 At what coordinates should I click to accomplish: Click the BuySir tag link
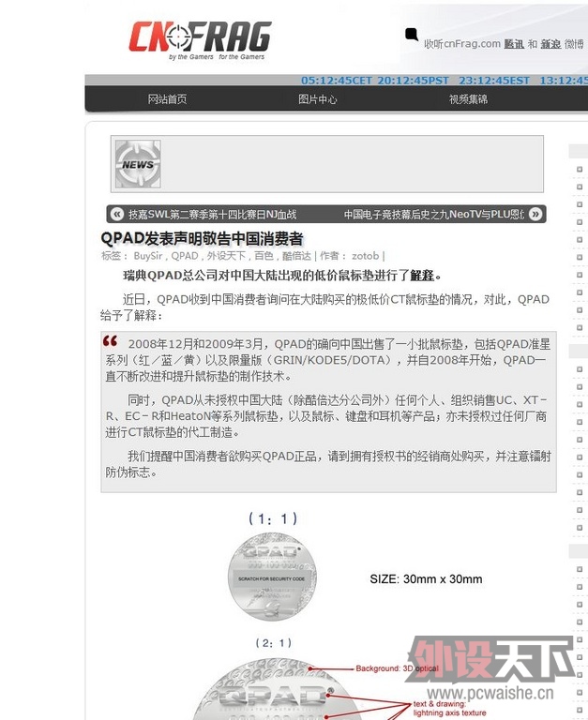pos(148,256)
